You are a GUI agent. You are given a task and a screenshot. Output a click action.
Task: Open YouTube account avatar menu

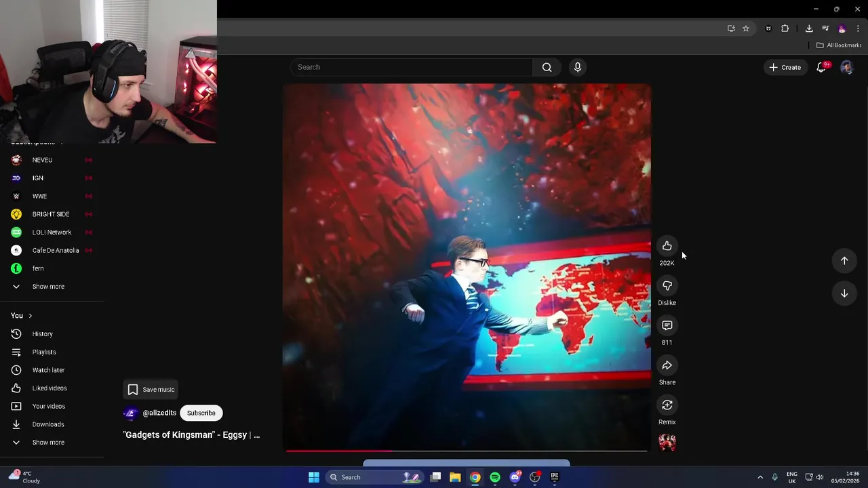(846, 67)
